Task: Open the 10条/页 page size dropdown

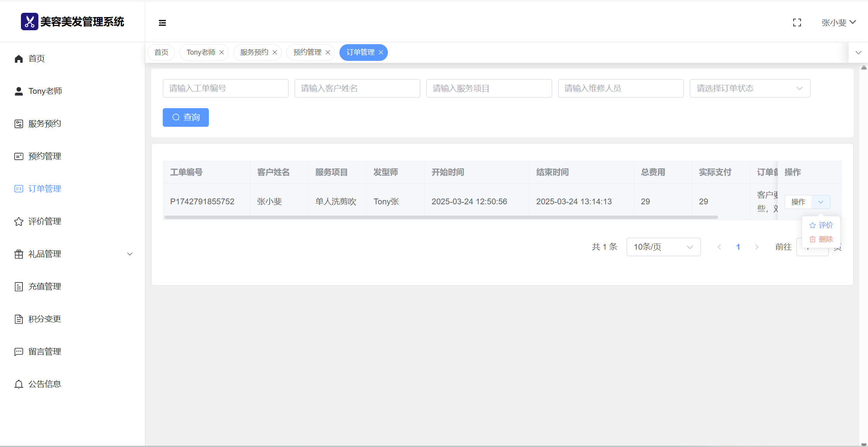Action: pyautogui.click(x=663, y=247)
